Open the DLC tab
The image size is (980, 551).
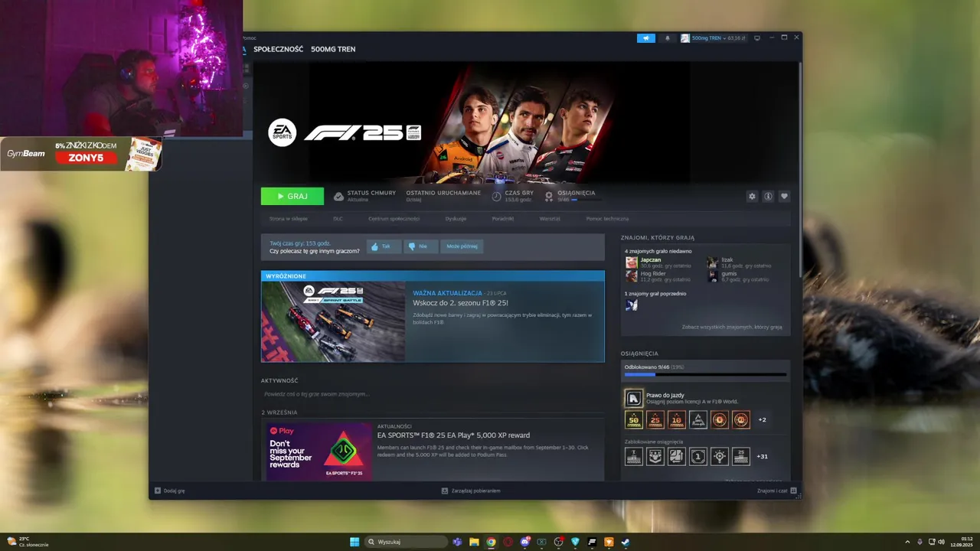coord(338,219)
